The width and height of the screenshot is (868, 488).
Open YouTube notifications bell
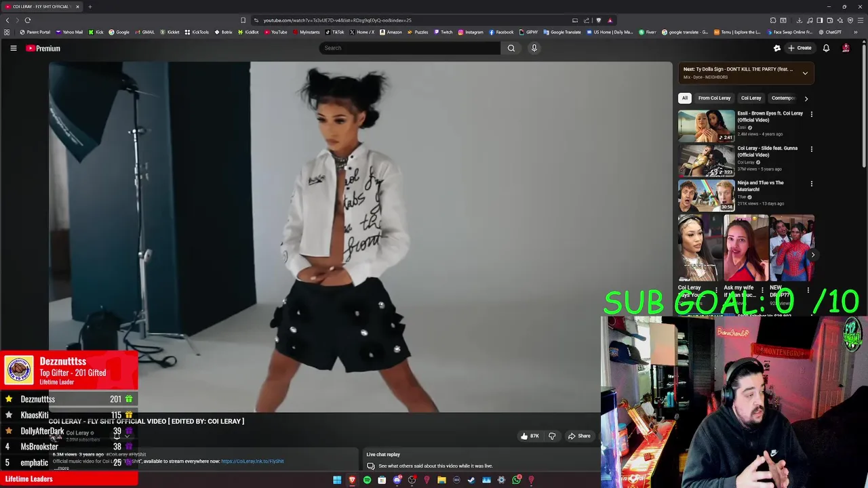pos(826,48)
